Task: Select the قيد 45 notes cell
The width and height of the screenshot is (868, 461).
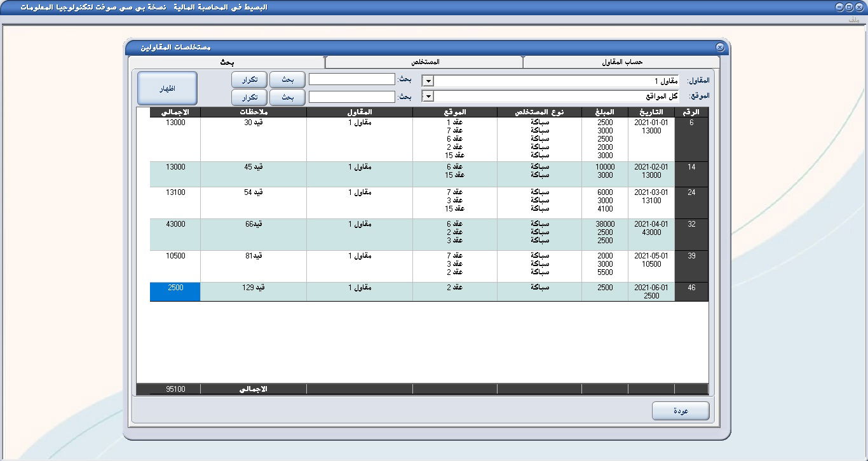Action: point(253,167)
